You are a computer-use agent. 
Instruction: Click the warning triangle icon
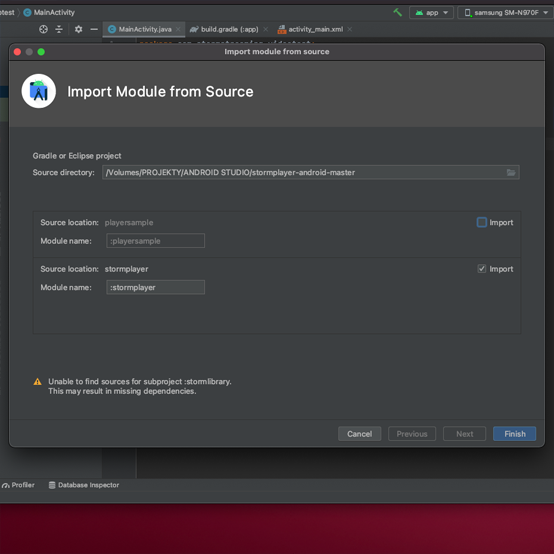coord(37,382)
